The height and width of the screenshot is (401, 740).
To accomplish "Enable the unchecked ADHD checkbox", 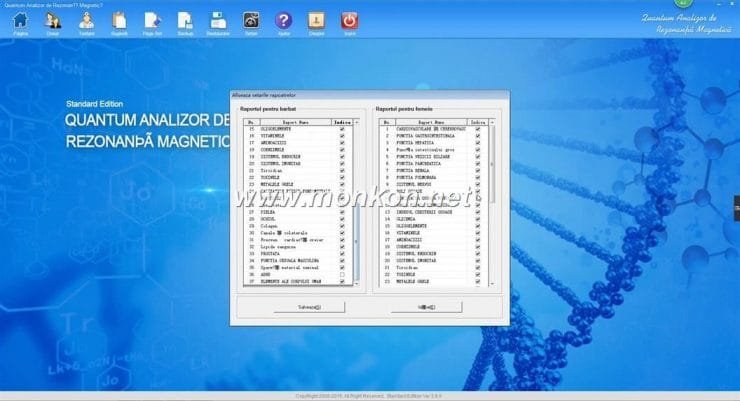I will tap(342, 275).
